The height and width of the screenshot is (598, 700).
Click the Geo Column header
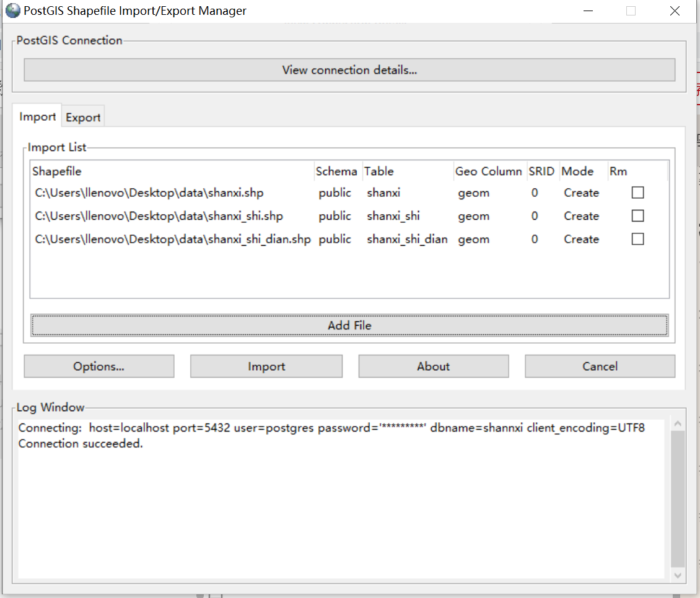click(x=490, y=171)
